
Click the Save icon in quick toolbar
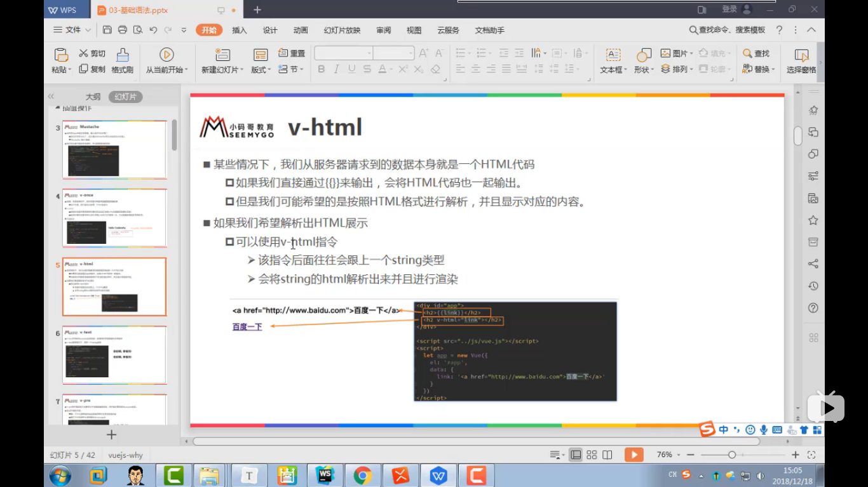click(x=107, y=30)
